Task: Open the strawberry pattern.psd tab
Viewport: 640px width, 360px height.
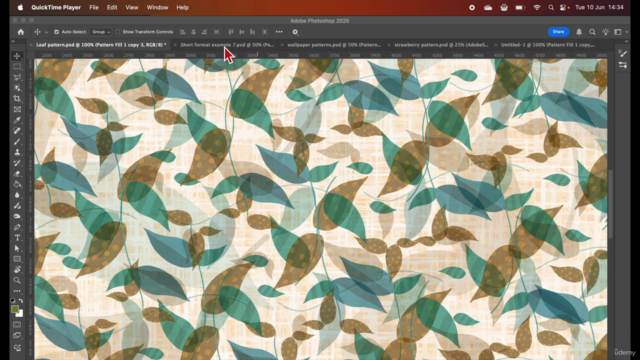Action: (441, 45)
